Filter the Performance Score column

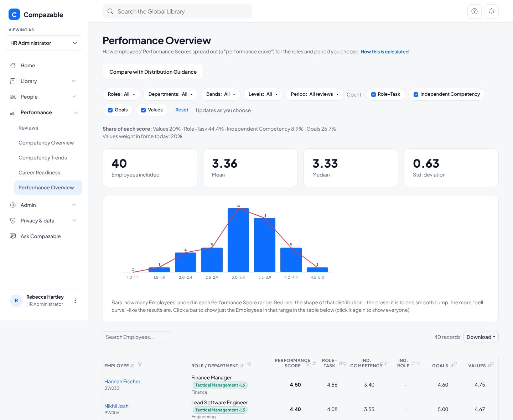tap(308, 364)
